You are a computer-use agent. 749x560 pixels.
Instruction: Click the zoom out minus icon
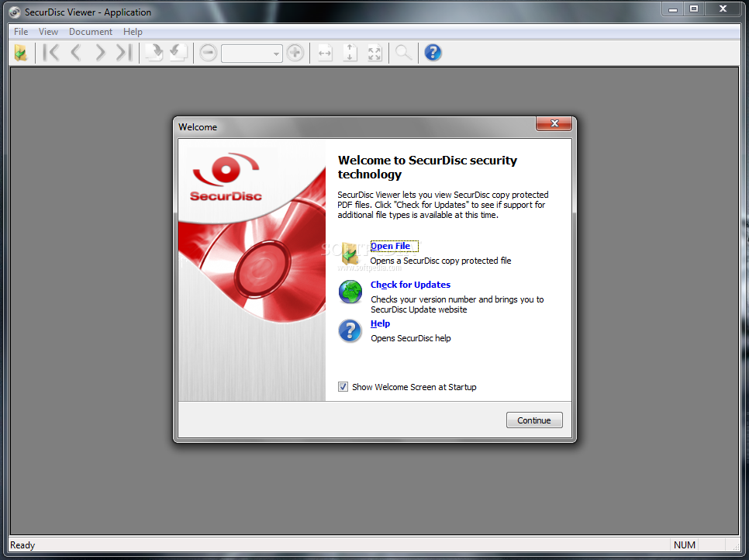[209, 53]
